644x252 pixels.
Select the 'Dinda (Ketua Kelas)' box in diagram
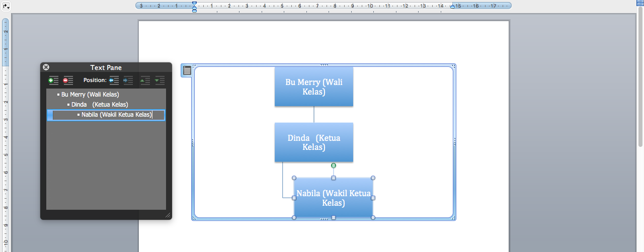click(313, 142)
